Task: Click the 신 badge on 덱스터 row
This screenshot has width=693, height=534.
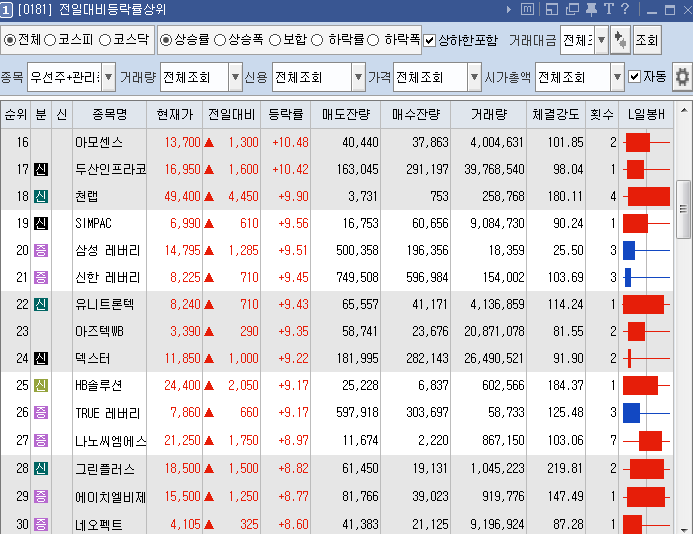Action: [x=41, y=359]
